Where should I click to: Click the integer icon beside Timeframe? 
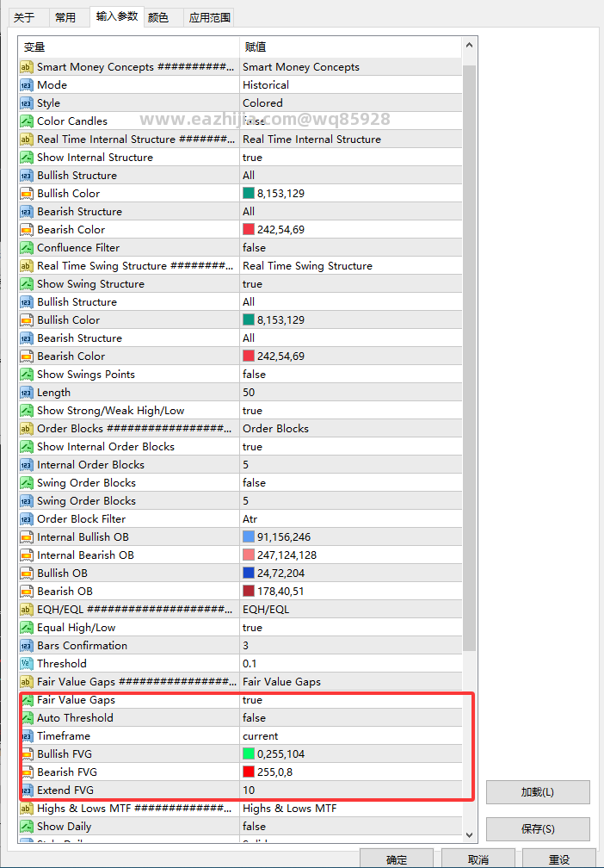[x=27, y=736]
